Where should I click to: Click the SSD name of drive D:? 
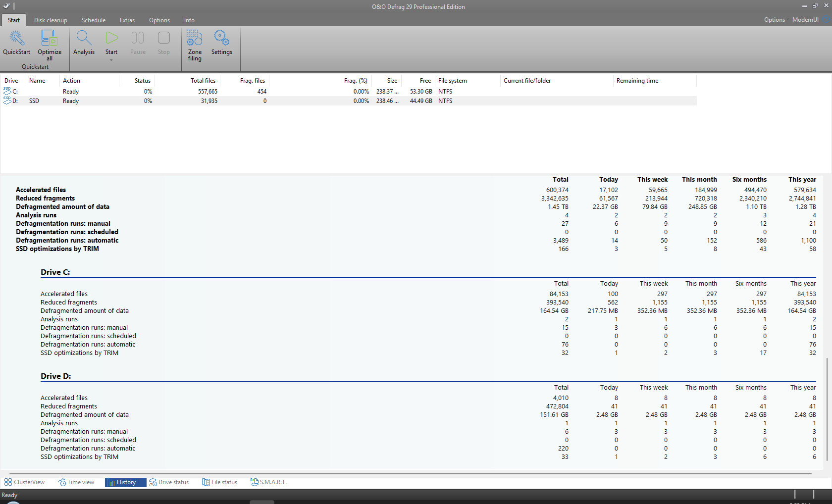[34, 101]
